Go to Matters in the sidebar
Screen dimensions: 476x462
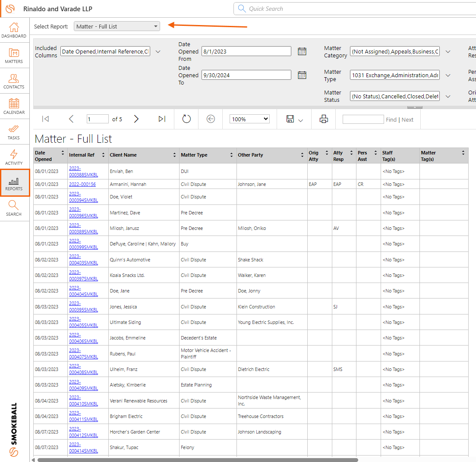(x=14, y=56)
